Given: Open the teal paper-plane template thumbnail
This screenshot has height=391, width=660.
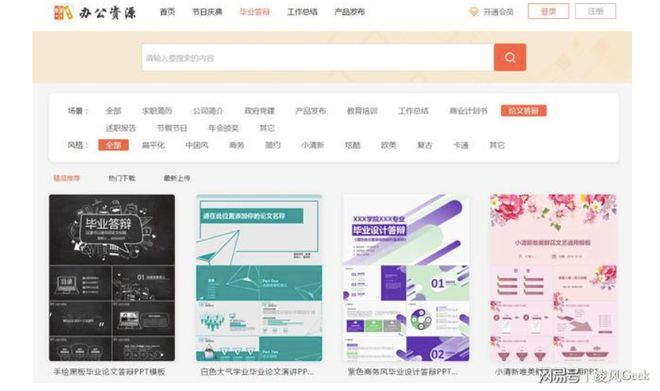Looking at the screenshot, I should (x=259, y=278).
